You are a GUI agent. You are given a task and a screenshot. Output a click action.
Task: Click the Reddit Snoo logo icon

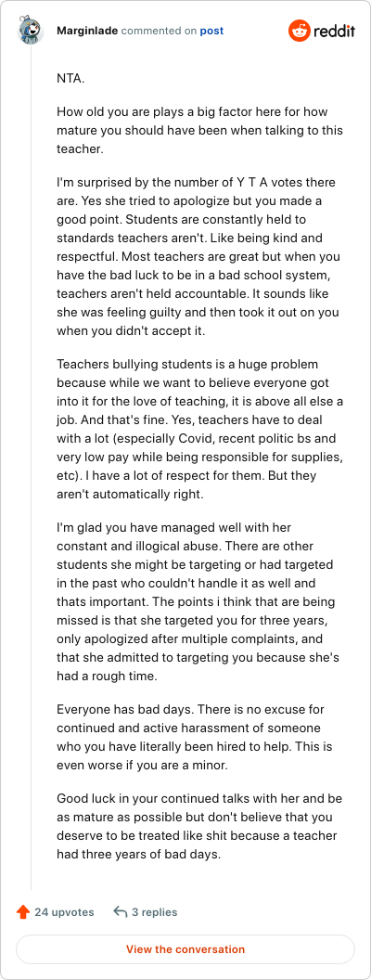(300, 31)
